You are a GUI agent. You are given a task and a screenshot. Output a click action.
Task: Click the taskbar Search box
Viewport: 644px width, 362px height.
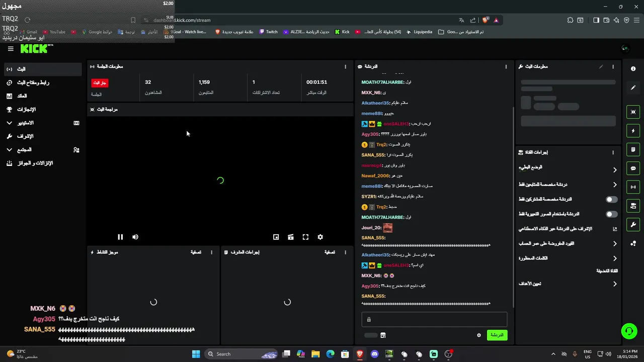[x=242, y=354]
